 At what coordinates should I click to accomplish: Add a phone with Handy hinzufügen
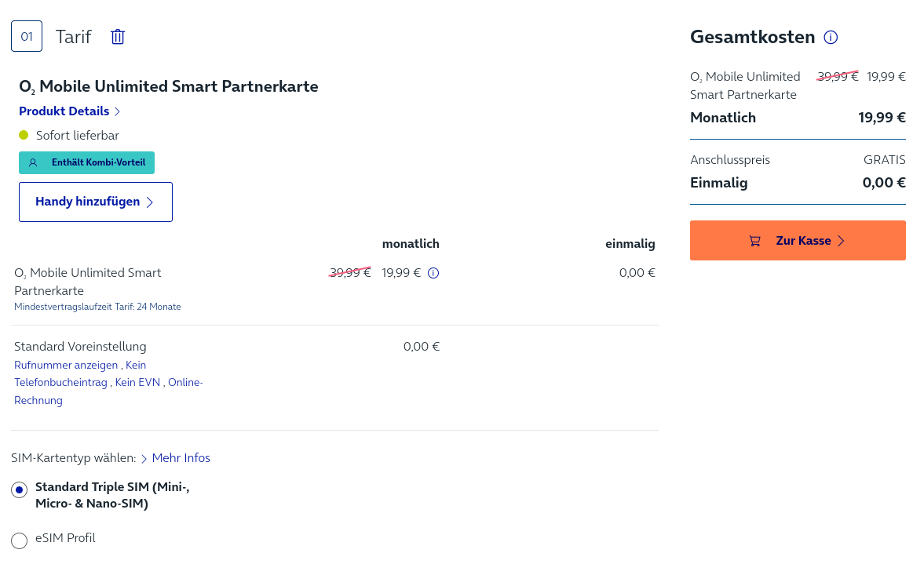(x=96, y=202)
